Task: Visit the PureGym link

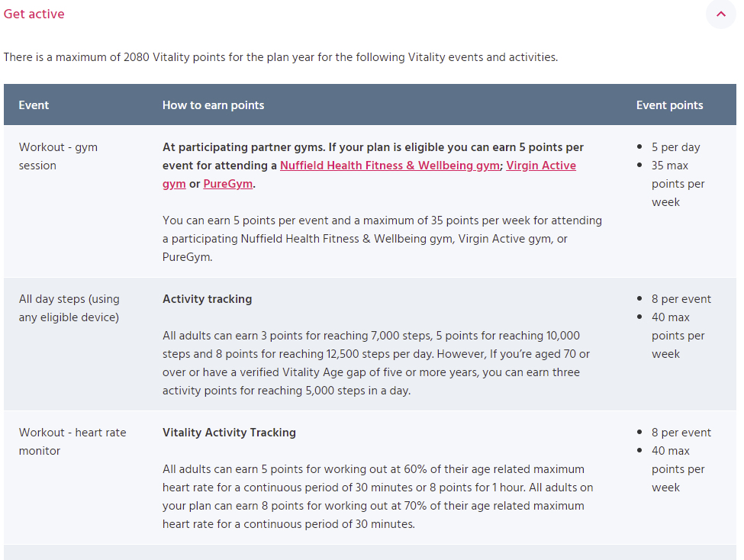Action: [x=227, y=184]
